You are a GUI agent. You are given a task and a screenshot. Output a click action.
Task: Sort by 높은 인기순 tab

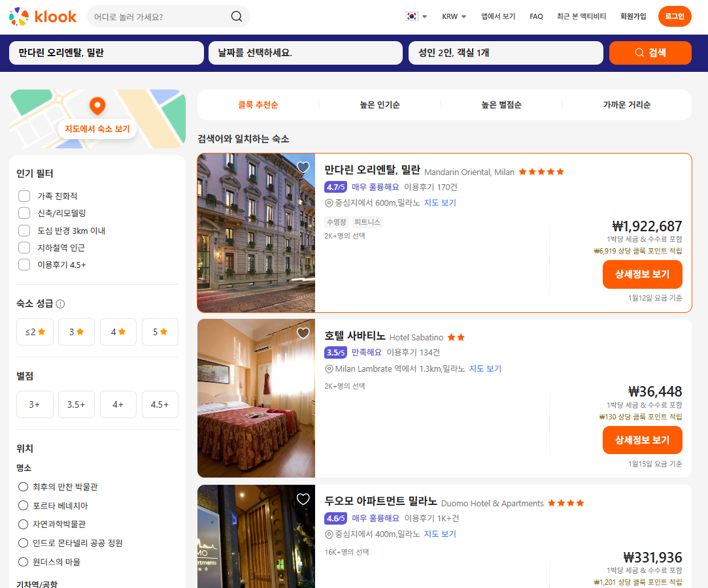pos(380,105)
